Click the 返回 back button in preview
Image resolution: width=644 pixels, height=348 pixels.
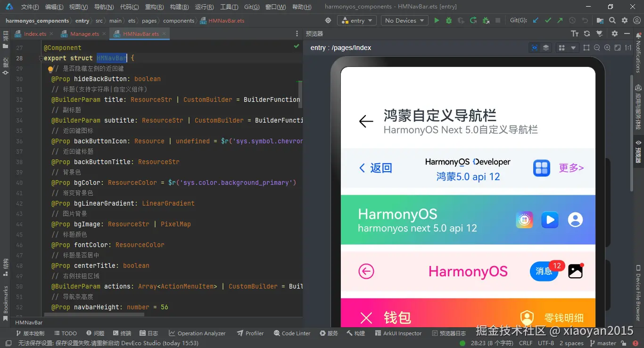(x=375, y=168)
